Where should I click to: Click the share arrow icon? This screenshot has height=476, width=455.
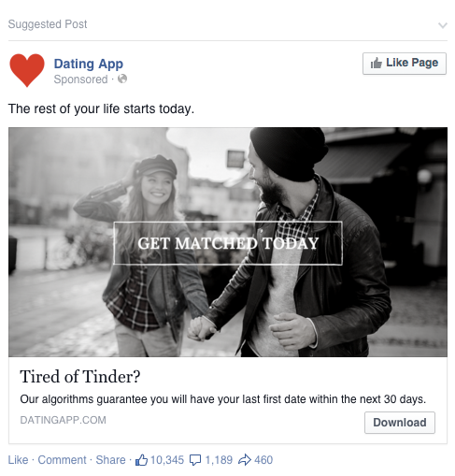pos(245,460)
